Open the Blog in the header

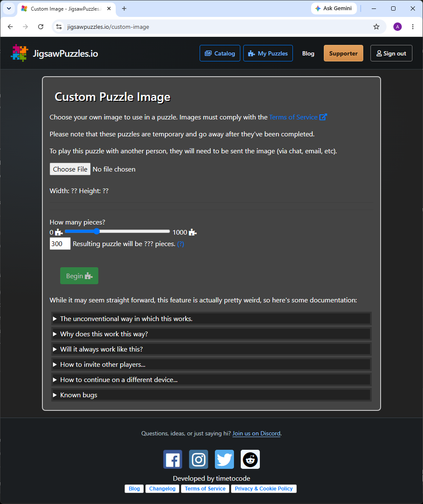point(308,53)
